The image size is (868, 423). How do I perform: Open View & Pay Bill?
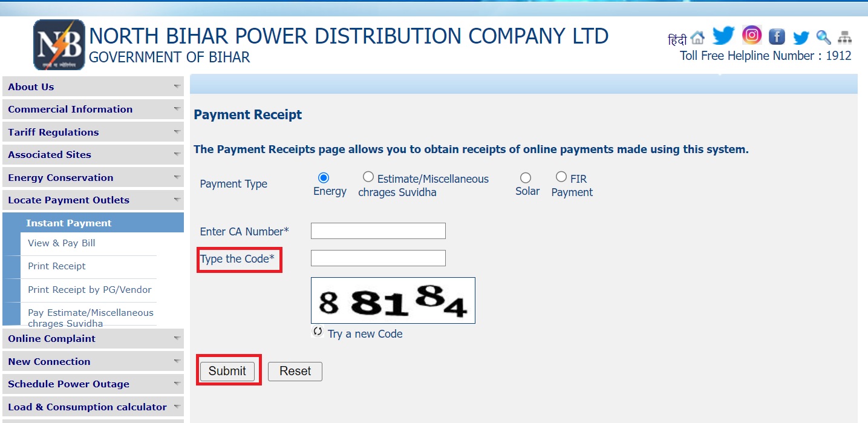point(60,243)
